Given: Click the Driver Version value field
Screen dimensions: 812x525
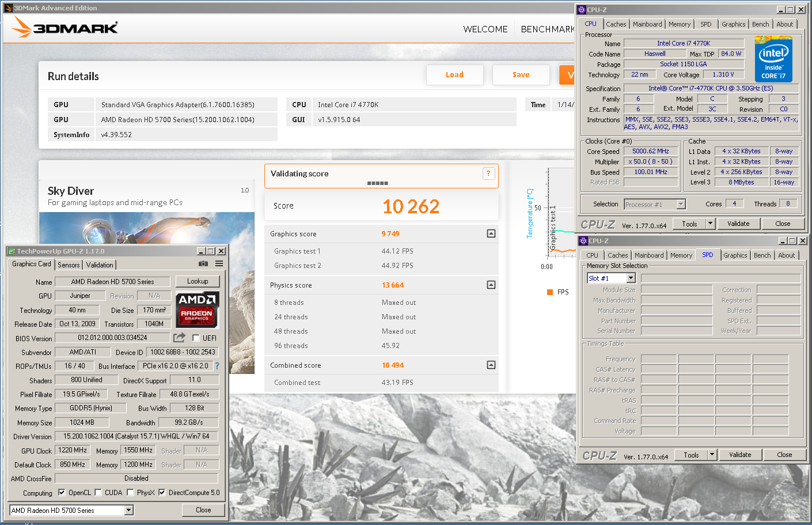Looking at the screenshot, I should pyautogui.click(x=136, y=436).
